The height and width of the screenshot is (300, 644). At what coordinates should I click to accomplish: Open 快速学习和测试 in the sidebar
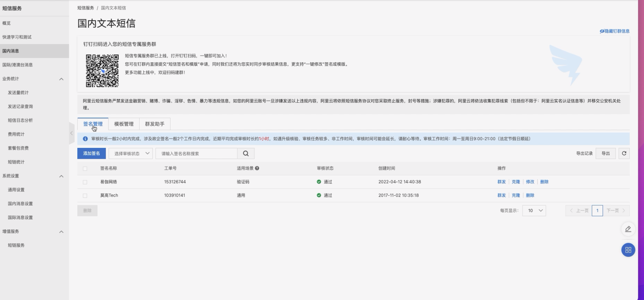click(34, 37)
